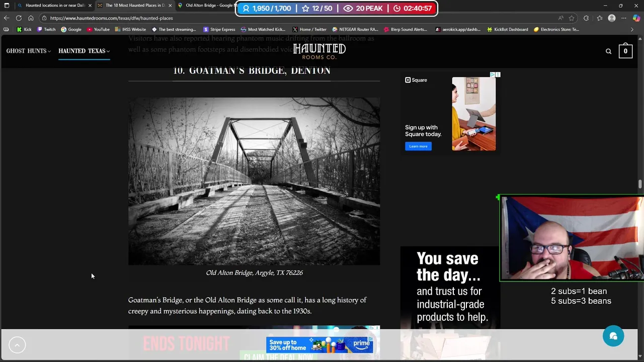The height and width of the screenshot is (362, 644).
Task: Open 'Most Watched Kick...' bookmark
Action: coord(263,29)
